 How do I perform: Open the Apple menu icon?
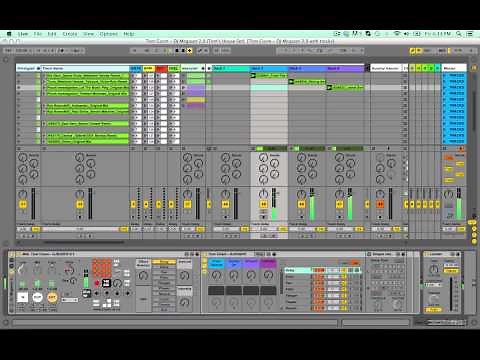click(9, 34)
